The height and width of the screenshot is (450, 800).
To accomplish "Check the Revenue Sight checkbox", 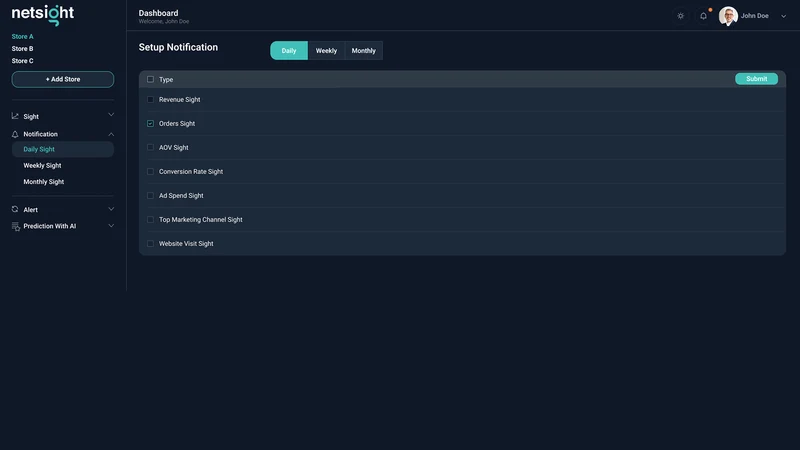I will coord(151,99).
